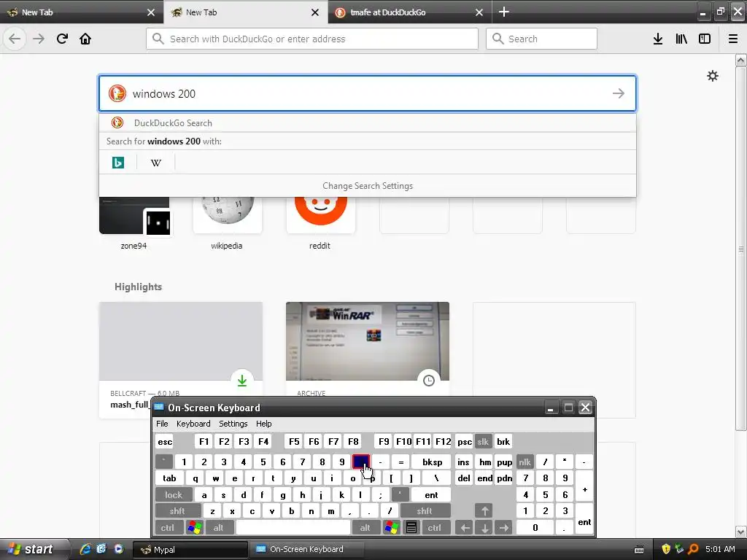
Task: Open the library bookshelf icon
Action: [681, 39]
